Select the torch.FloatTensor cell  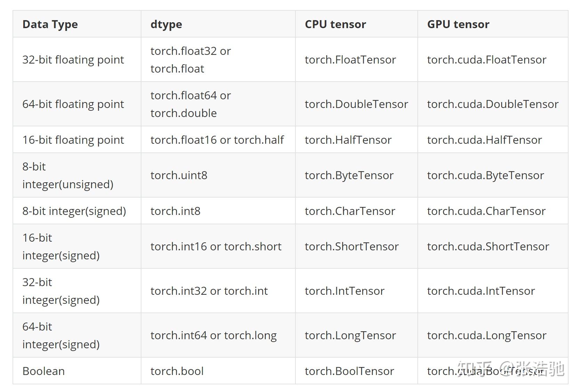pos(350,60)
